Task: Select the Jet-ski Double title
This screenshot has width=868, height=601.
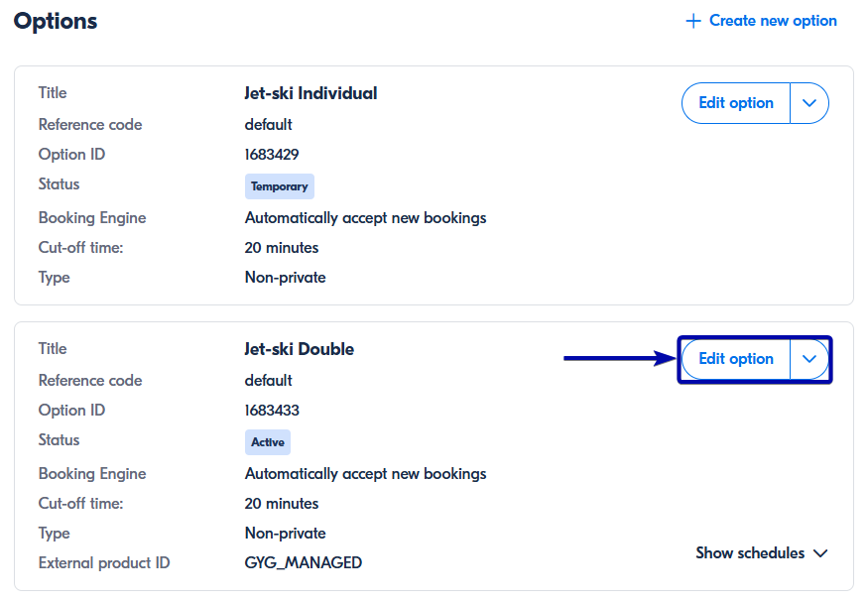Action: click(299, 349)
